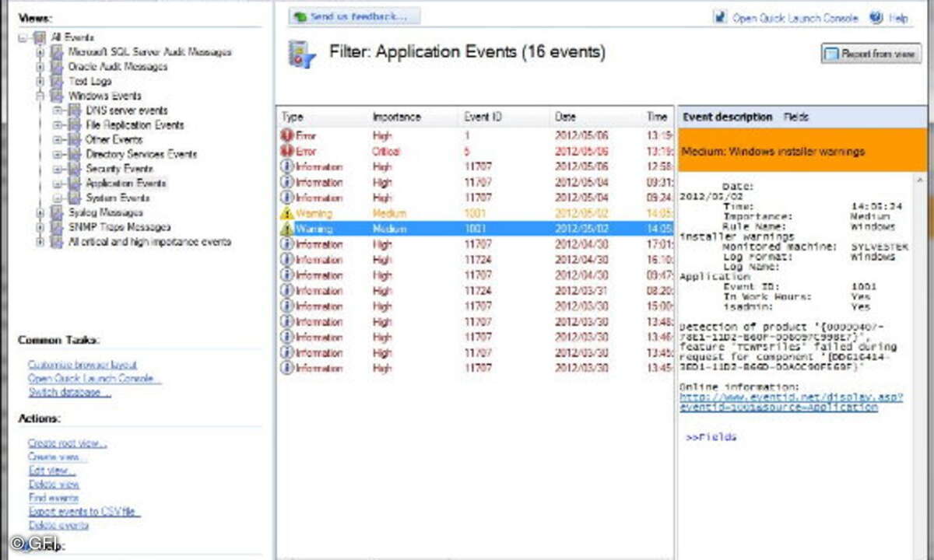Sort by the Date column header
934x560 pixels.
coord(596,117)
